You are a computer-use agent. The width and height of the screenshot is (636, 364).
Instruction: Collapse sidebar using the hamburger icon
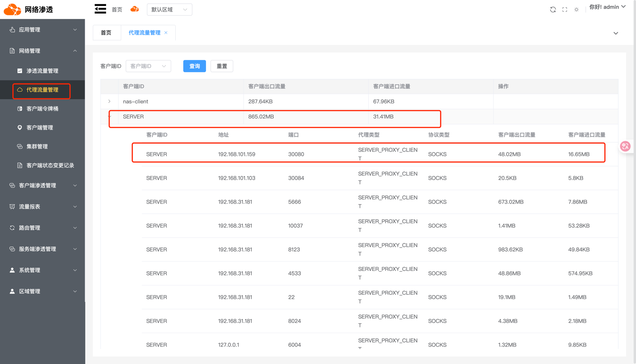(x=100, y=9)
